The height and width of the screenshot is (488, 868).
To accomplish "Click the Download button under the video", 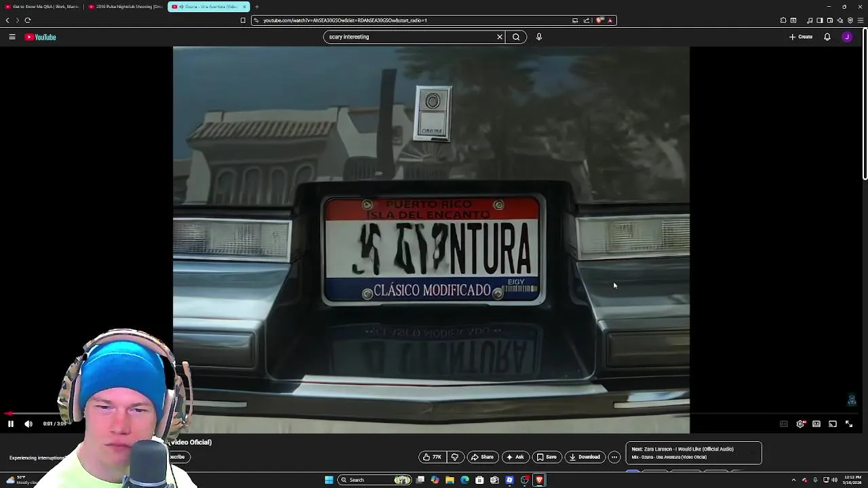I will click(x=585, y=457).
